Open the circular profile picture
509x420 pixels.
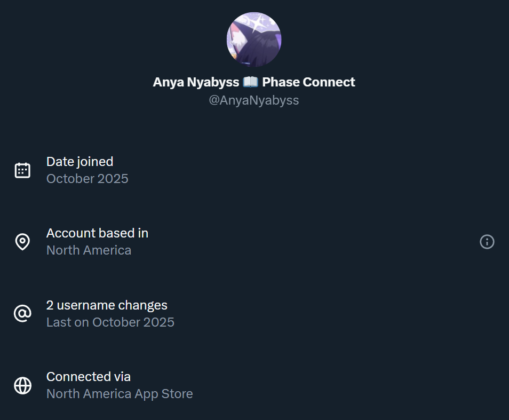tap(254, 39)
